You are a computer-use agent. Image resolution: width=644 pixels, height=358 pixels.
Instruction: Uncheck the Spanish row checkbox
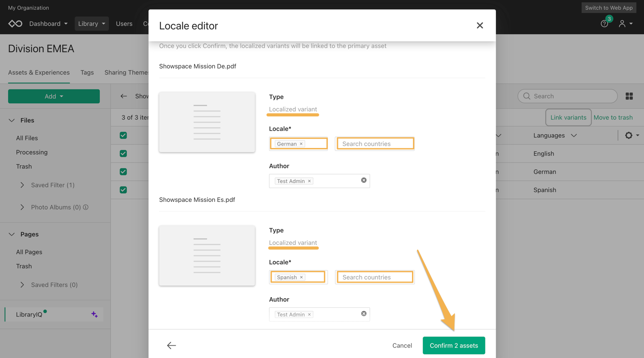[x=123, y=190]
